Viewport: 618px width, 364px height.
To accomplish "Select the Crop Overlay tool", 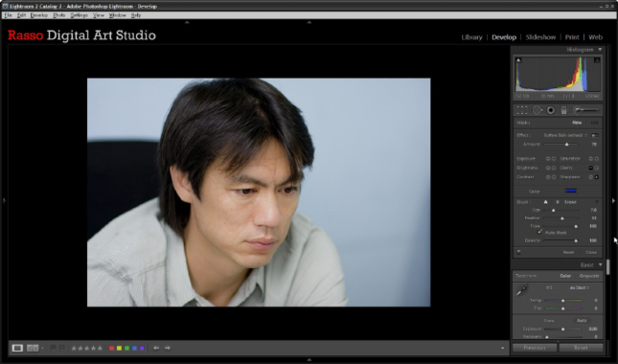I will click(x=522, y=110).
